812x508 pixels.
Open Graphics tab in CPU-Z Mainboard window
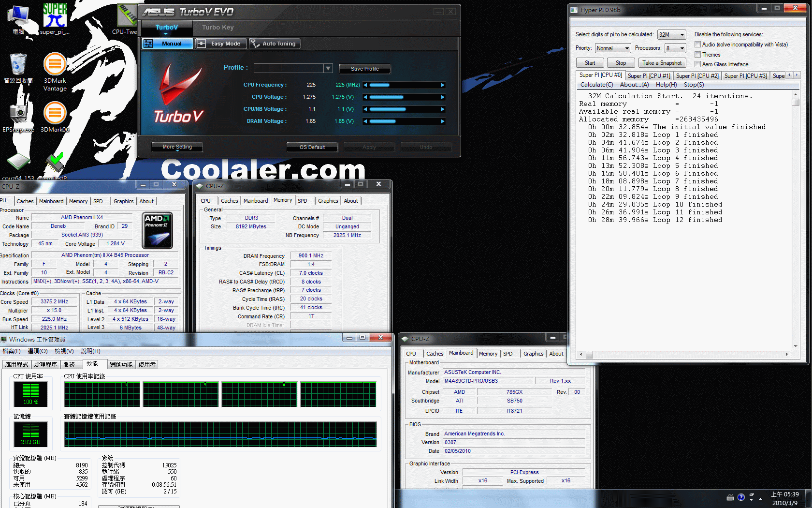click(533, 354)
